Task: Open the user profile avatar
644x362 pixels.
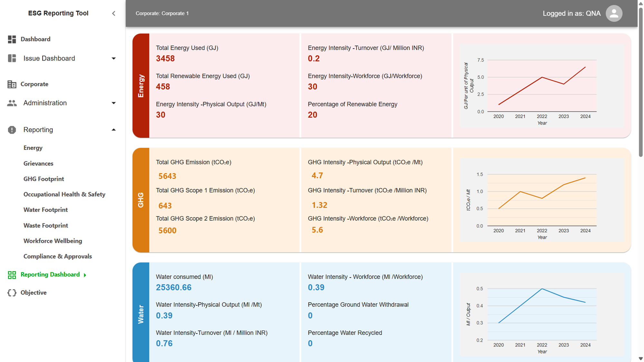Action: coord(614,14)
